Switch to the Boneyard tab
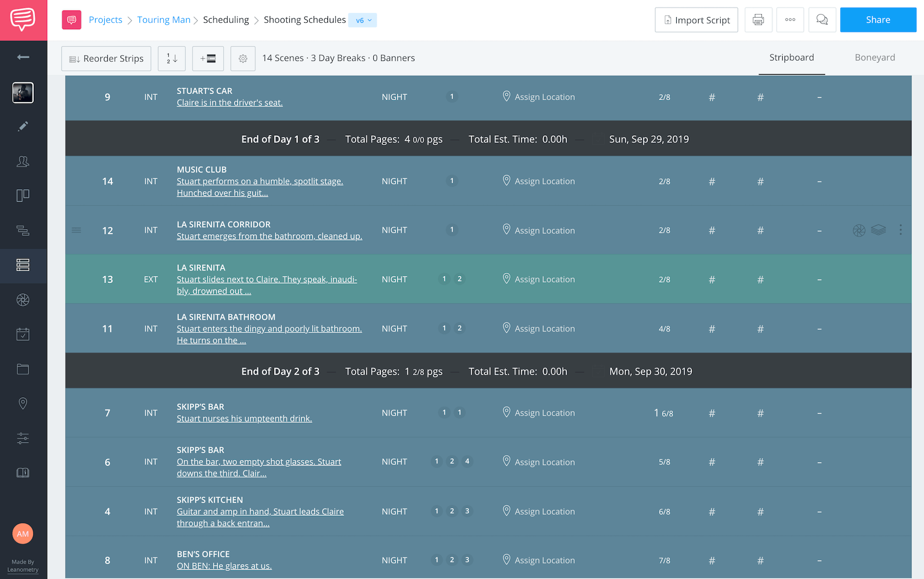 (875, 58)
